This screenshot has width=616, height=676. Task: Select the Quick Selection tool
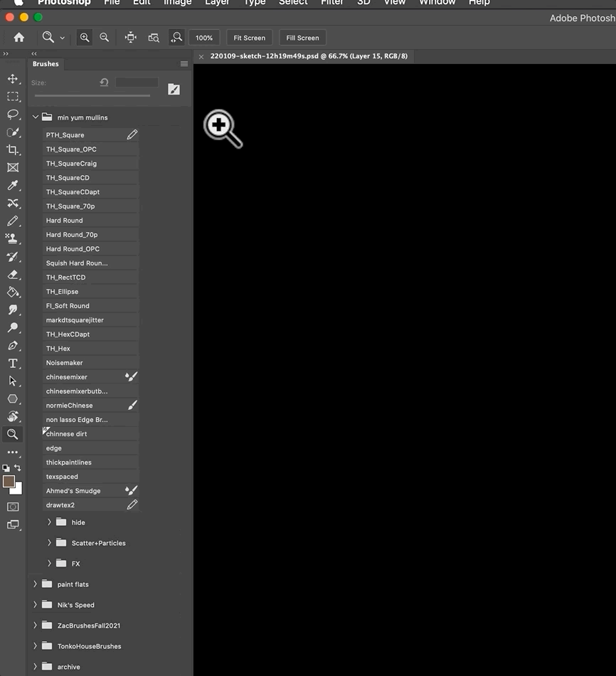tap(13, 132)
